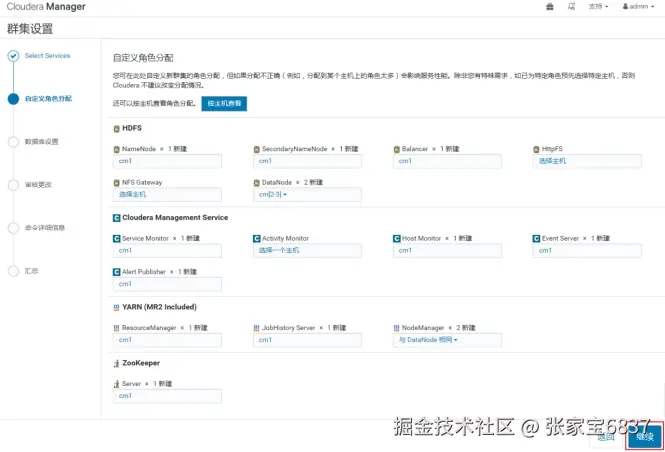Viewport: 665px width, 452px height.
Task: Open the admin user menu
Action: tap(638, 6)
